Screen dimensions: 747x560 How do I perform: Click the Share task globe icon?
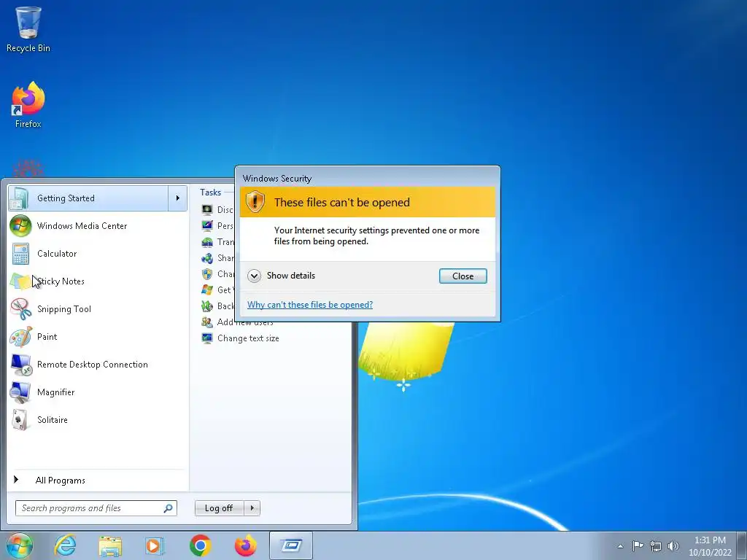click(x=206, y=257)
